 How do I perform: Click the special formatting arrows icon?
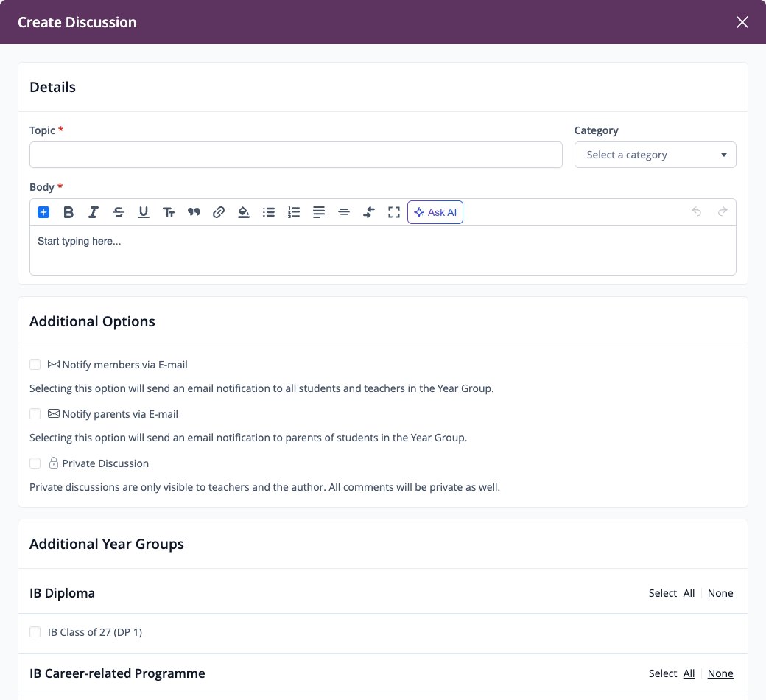point(369,212)
